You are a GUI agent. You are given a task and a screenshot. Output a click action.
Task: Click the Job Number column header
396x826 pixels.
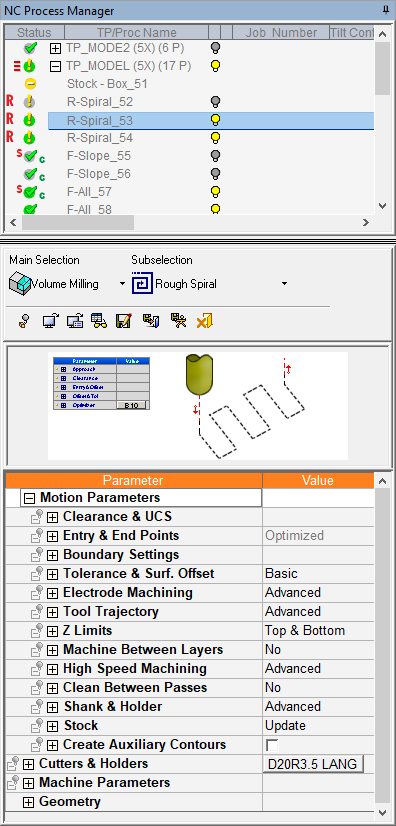point(281,33)
